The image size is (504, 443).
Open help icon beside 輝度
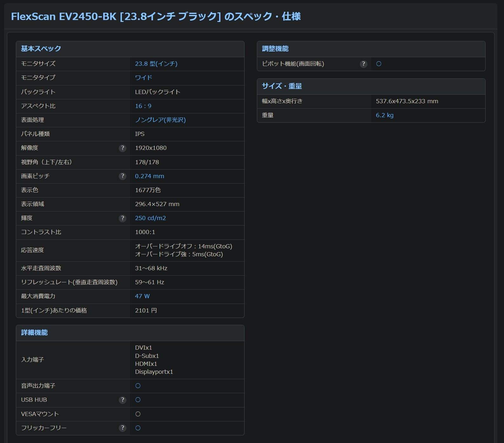[123, 218]
